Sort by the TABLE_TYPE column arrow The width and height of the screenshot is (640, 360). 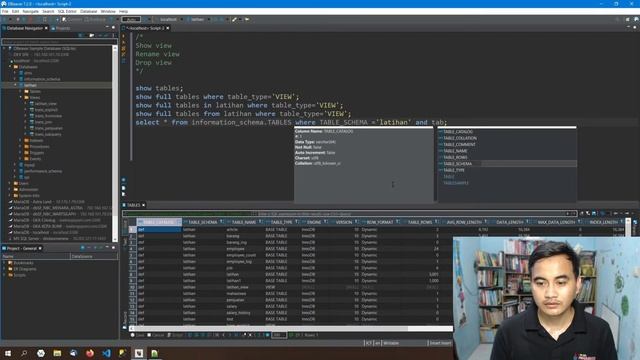click(x=296, y=222)
